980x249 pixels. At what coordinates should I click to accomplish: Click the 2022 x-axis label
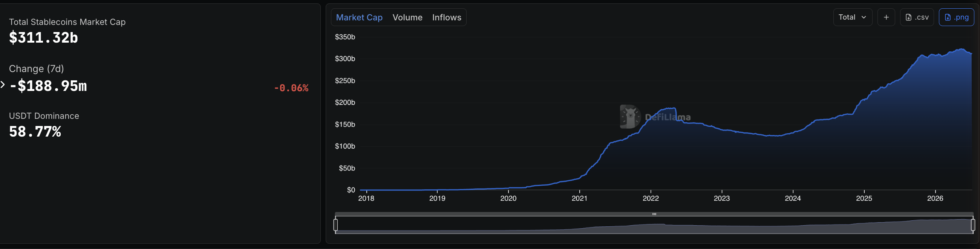[x=651, y=198]
